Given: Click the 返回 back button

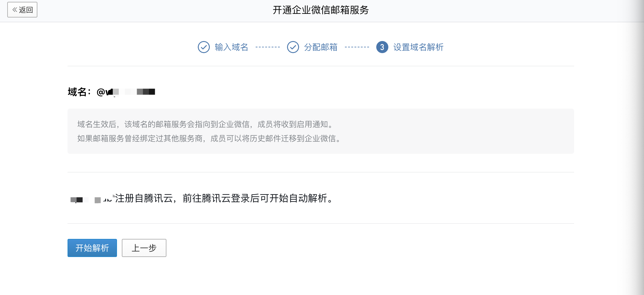Looking at the screenshot, I should (x=22, y=10).
